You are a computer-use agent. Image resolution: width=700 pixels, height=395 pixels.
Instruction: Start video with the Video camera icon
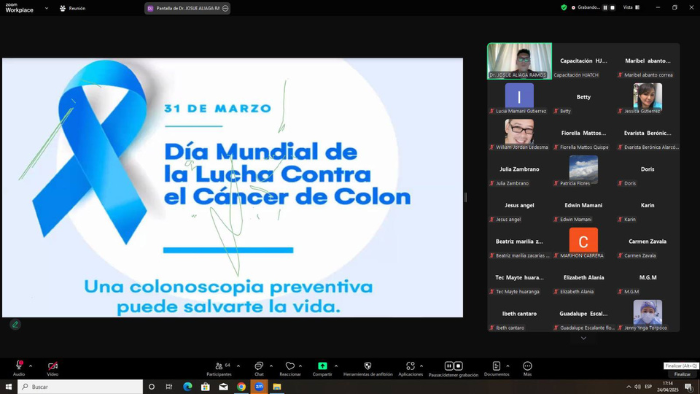tap(53, 366)
